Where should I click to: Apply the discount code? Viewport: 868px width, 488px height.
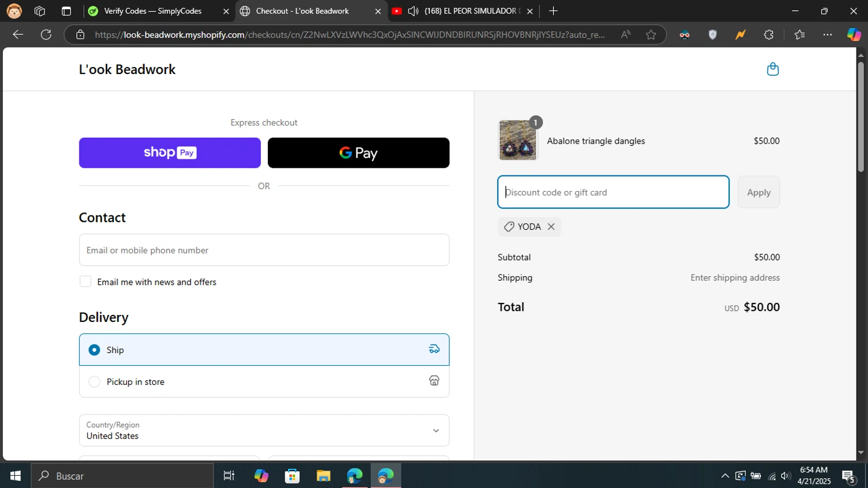759,192
